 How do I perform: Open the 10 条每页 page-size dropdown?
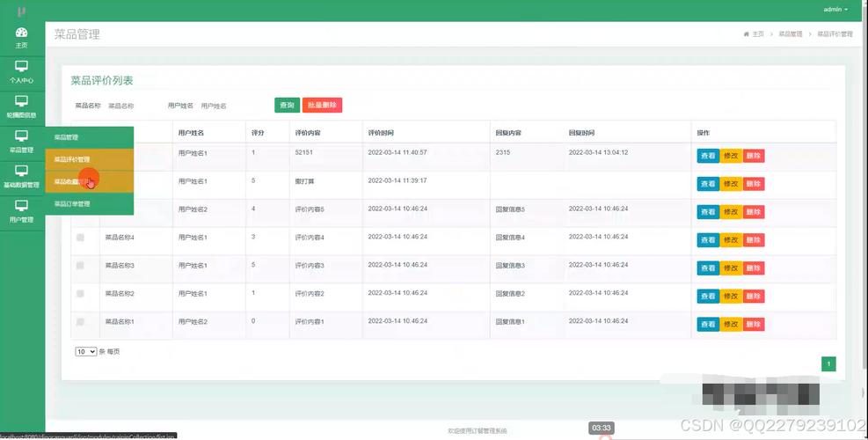pyautogui.click(x=86, y=351)
